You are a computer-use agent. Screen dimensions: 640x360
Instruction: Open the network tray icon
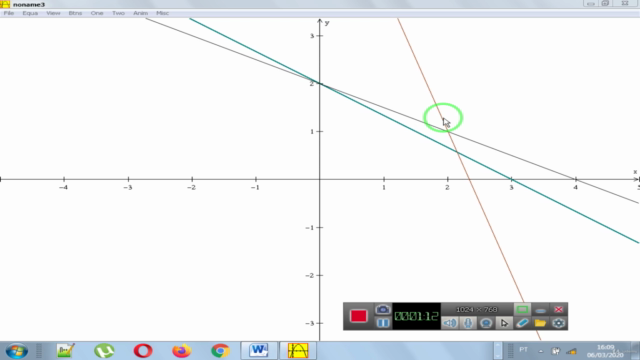pyautogui.click(x=571, y=351)
